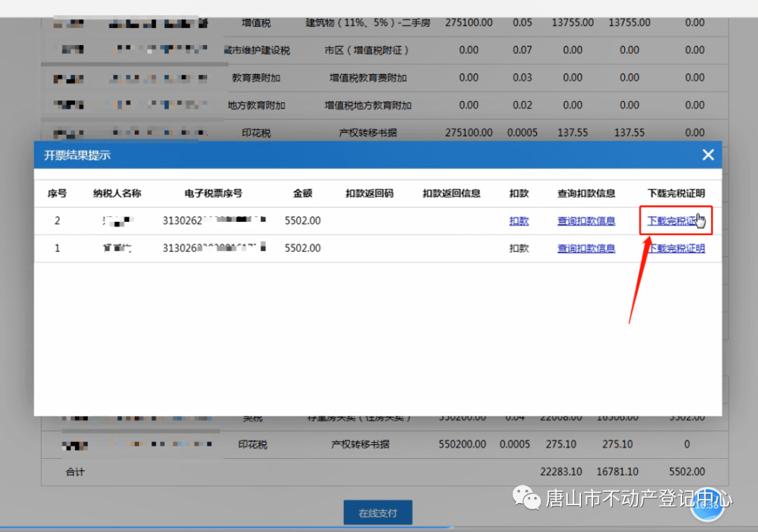758x532 pixels.
Task: Click the 电子税票序号 value starting 3130262
Action: (214, 220)
